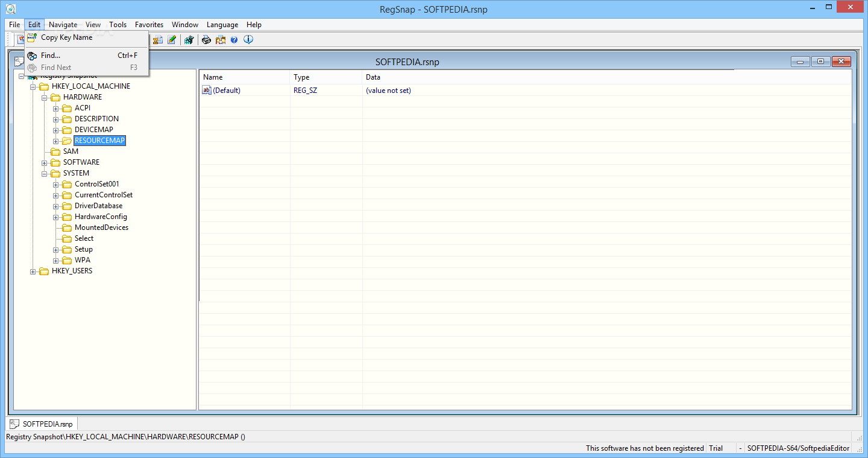Sort by the Name column header

[245, 77]
